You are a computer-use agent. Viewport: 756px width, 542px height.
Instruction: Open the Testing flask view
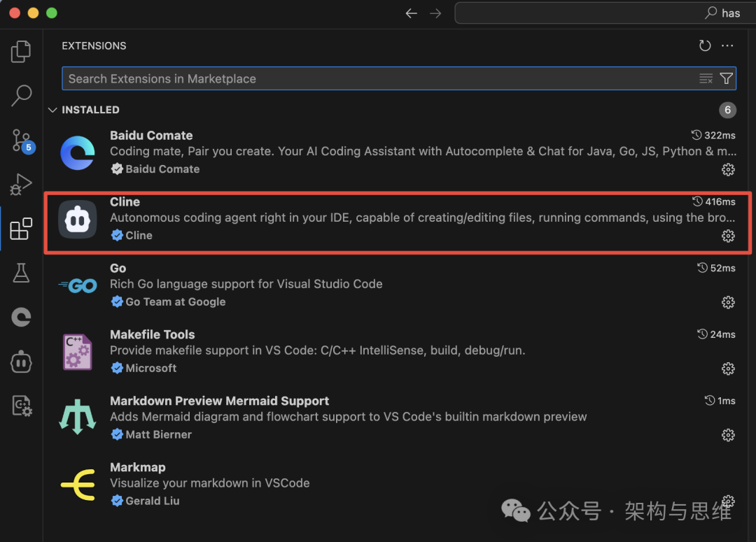21,273
